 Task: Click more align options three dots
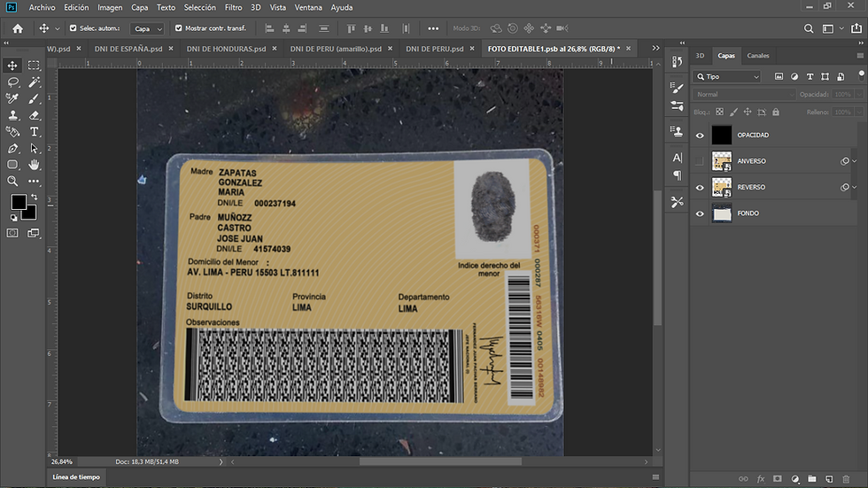[x=433, y=28]
